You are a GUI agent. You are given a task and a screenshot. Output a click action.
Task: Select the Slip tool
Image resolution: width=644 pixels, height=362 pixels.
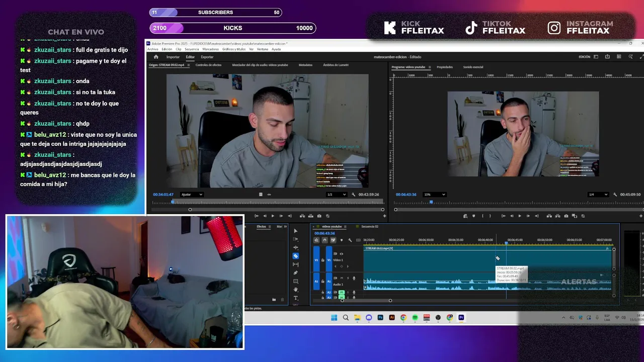click(295, 264)
